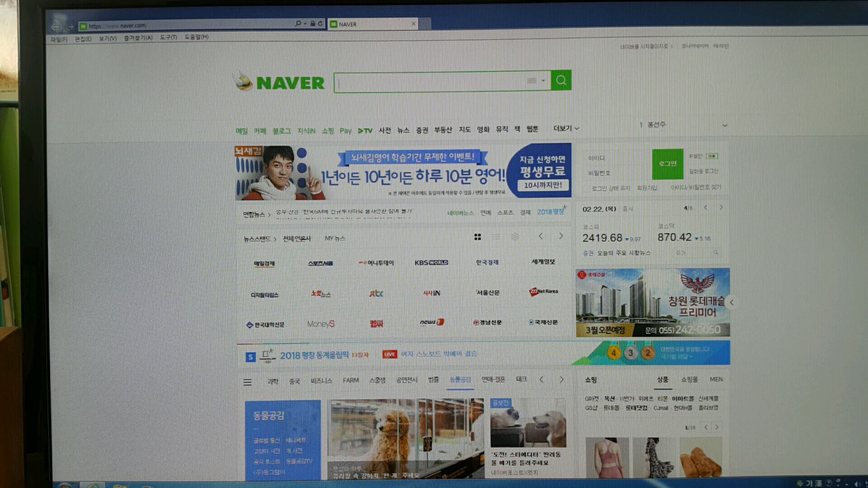
Task: Click the Naver TV play icon link
Action: [x=365, y=131]
